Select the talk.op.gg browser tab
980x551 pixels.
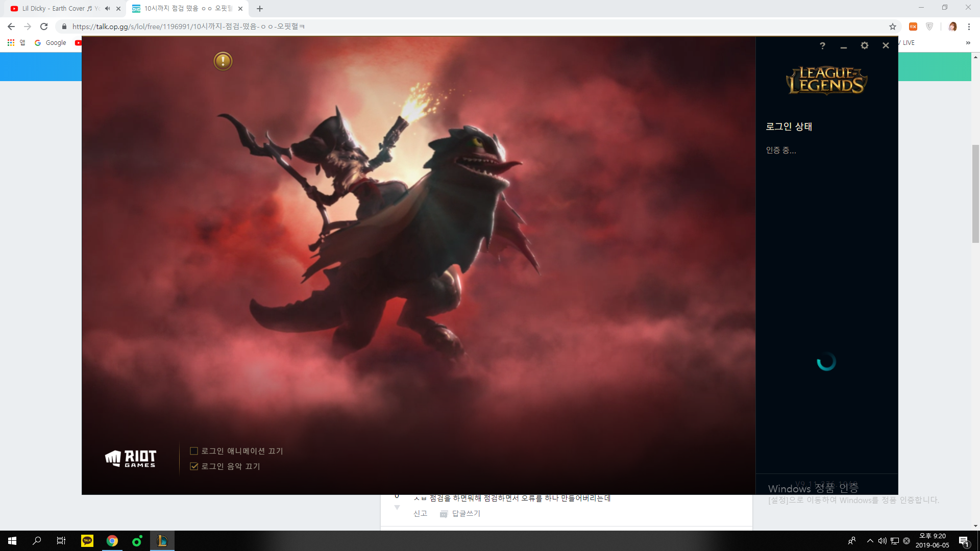(187, 9)
